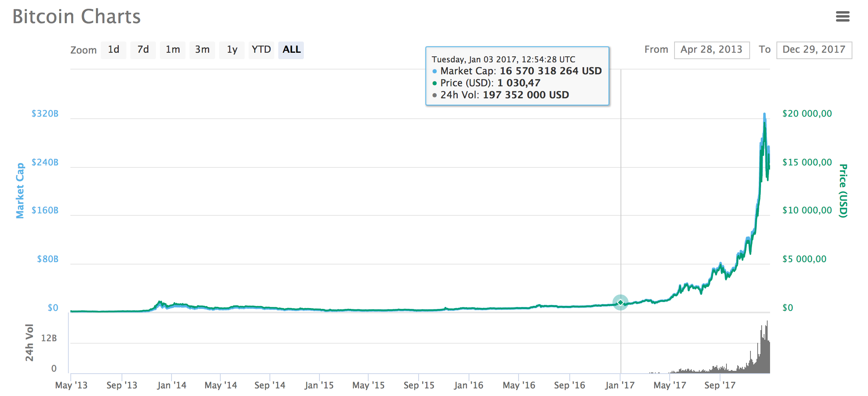This screenshot has height=396, width=868.
Task: Set zoom range to 1y
Action: pyautogui.click(x=232, y=50)
